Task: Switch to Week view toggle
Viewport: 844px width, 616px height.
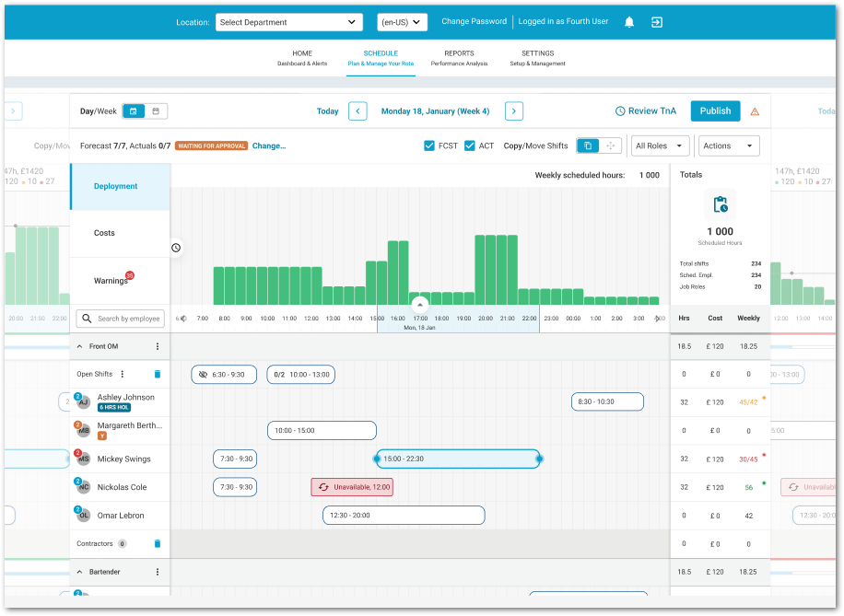Action: pyautogui.click(x=156, y=111)
